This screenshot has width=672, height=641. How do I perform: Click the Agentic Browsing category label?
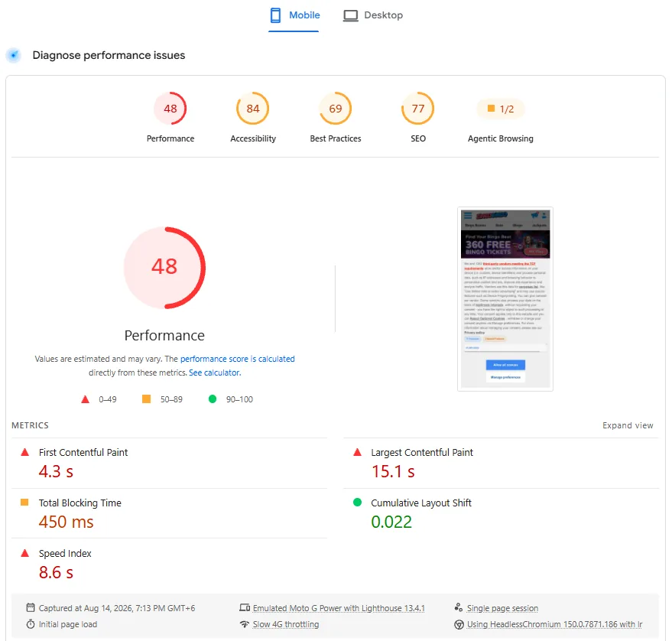(x=501, y=138)
